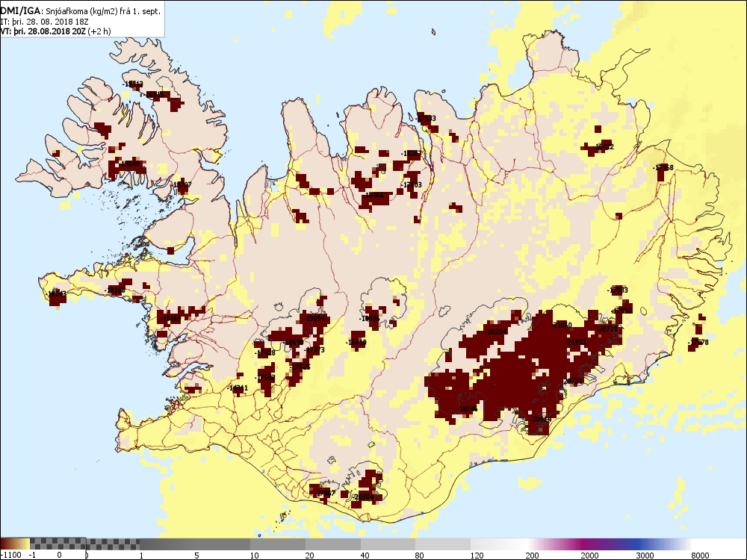The height and width of the screenshot is (560, 747).
Task: Click the legend value 120
Action: (x=477, y=555)
